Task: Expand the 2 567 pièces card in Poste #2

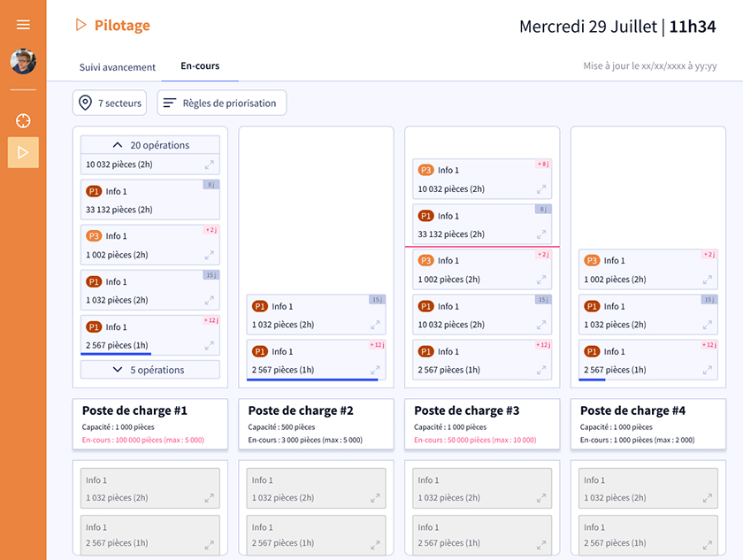Action: pyautogui.click(x=375, y=370)
